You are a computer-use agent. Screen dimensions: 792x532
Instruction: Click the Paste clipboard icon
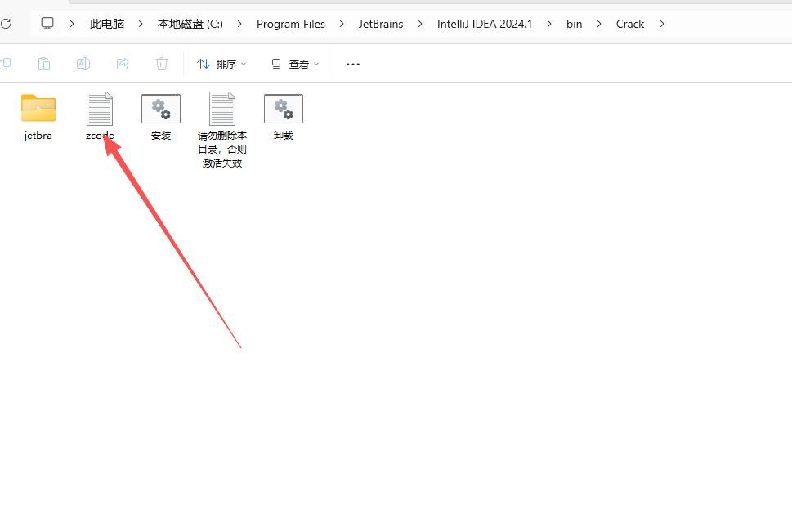click(x=43, y=63)
